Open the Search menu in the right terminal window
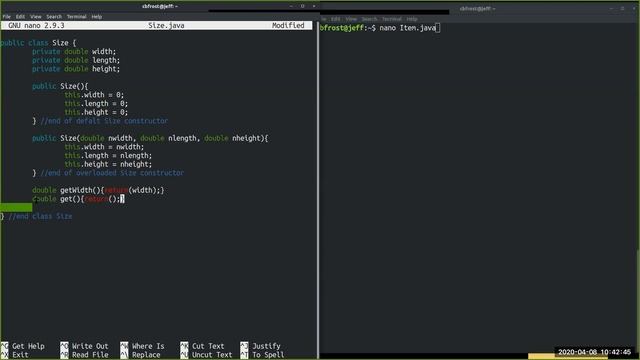 coord(369,19)
